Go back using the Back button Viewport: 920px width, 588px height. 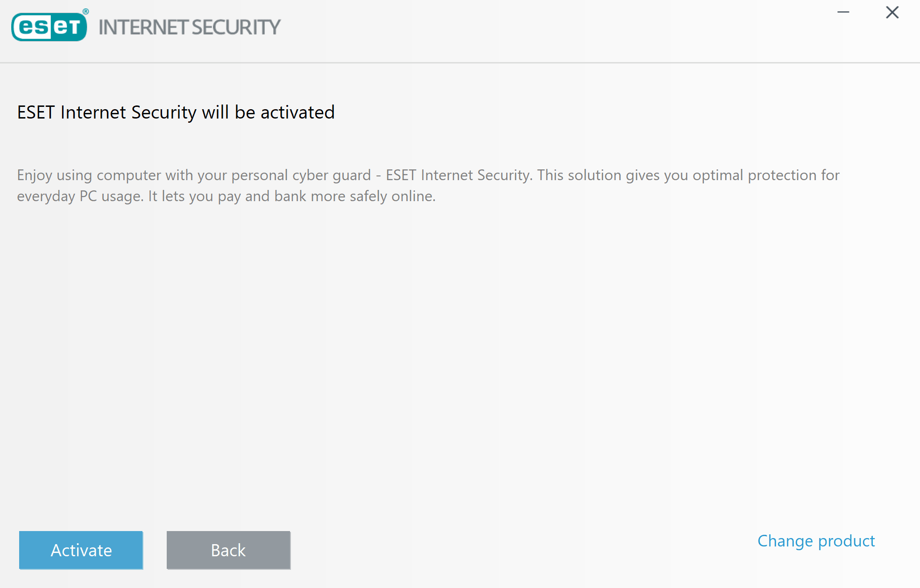point(228,550)
